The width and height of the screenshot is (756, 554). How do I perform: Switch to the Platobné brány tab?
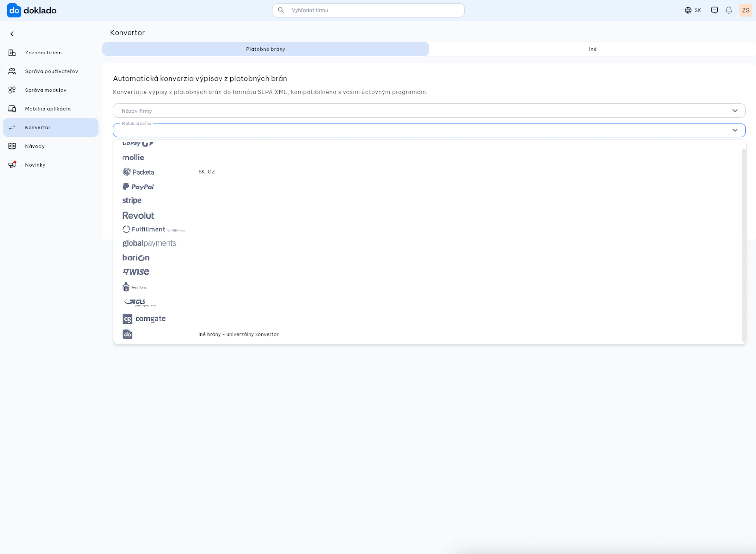265,49
